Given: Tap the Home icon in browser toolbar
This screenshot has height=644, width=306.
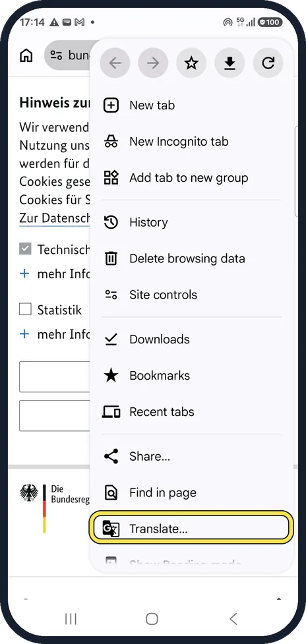Looking at the screenshot, I should coord(26,55).
